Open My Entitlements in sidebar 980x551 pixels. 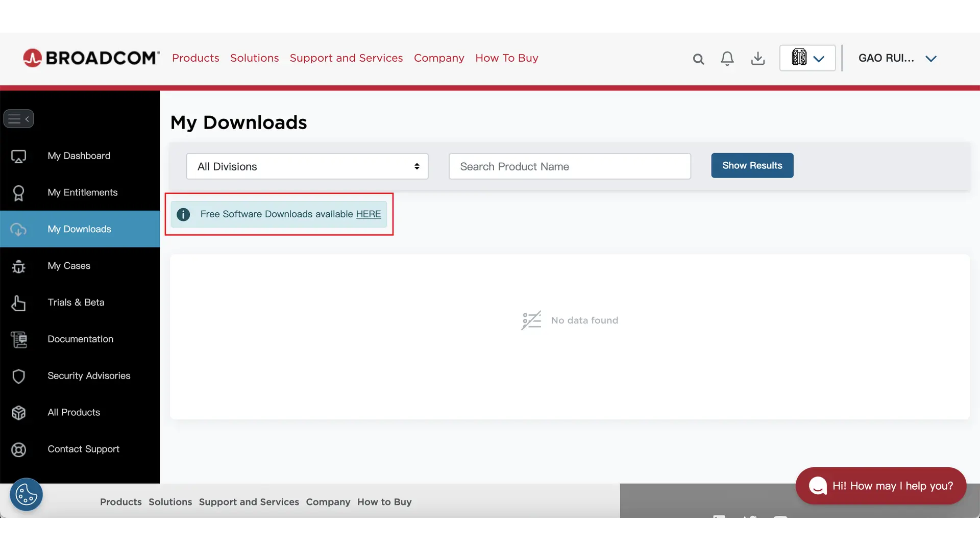80,193
